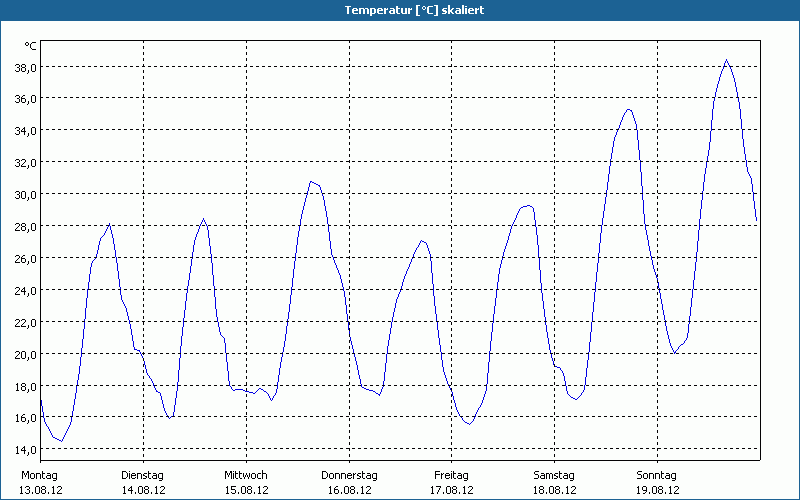The image size is (800, 500).
Task: Click the date '18.08.12'
Action: pyautogui.click(x=555, y=490)
